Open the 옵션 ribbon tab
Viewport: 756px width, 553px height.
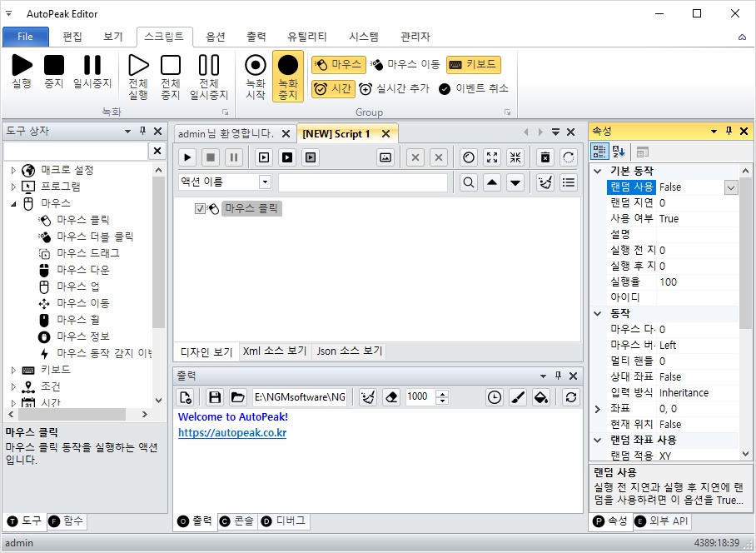[216, 37]
